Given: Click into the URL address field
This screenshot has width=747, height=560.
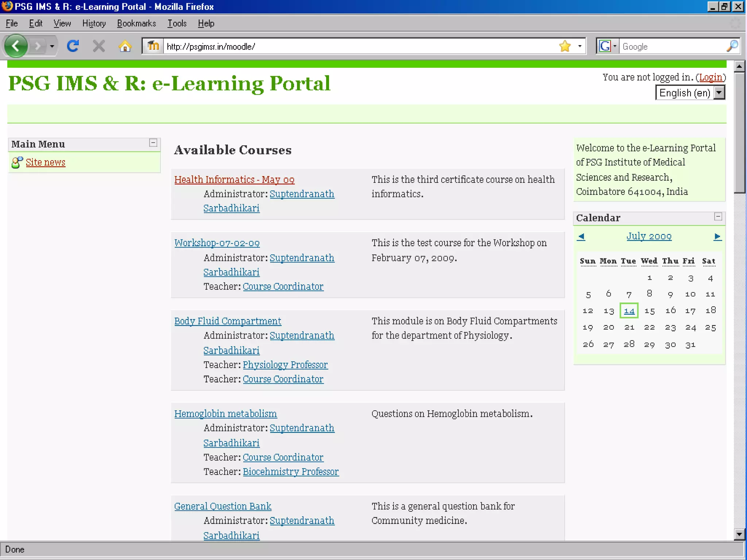Looking at the screenshot, I should pyautogui.click(x=357, y=47).
